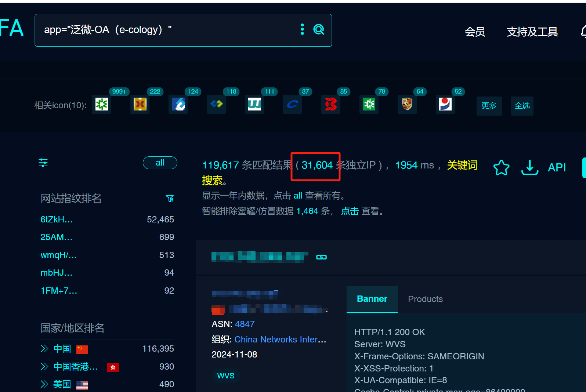
Task: Open the 支持及工具 menu
Action: [x=532, y=32]
